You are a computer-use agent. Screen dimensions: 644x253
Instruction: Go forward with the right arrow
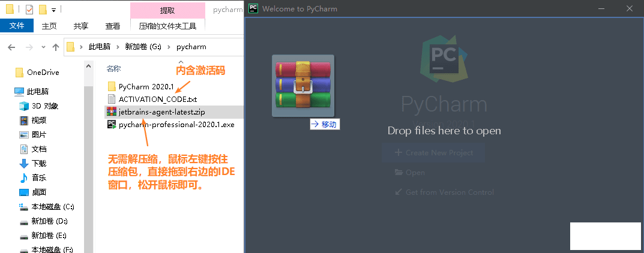[29, 47]
